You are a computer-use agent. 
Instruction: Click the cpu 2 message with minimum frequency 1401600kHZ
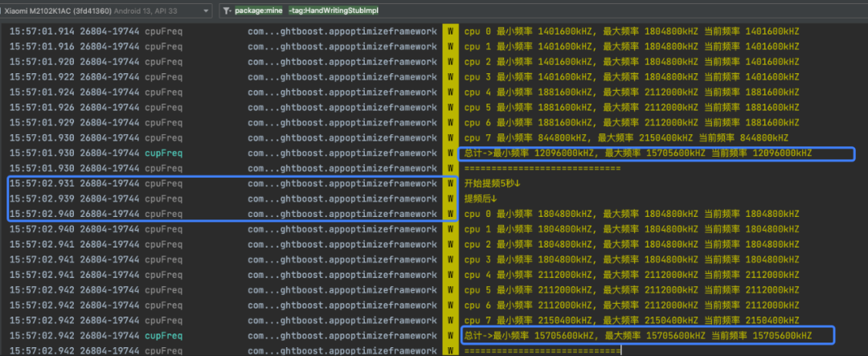tap(632, 61)
